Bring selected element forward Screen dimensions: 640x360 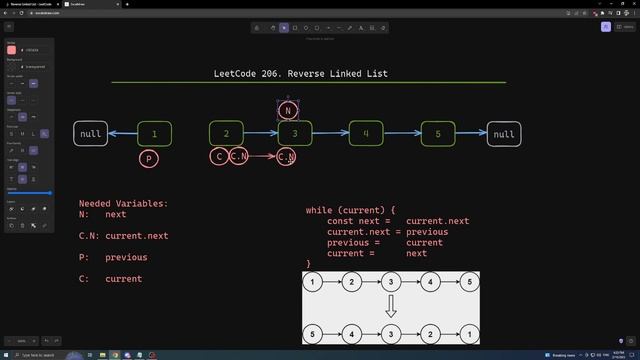pos(33,209)
